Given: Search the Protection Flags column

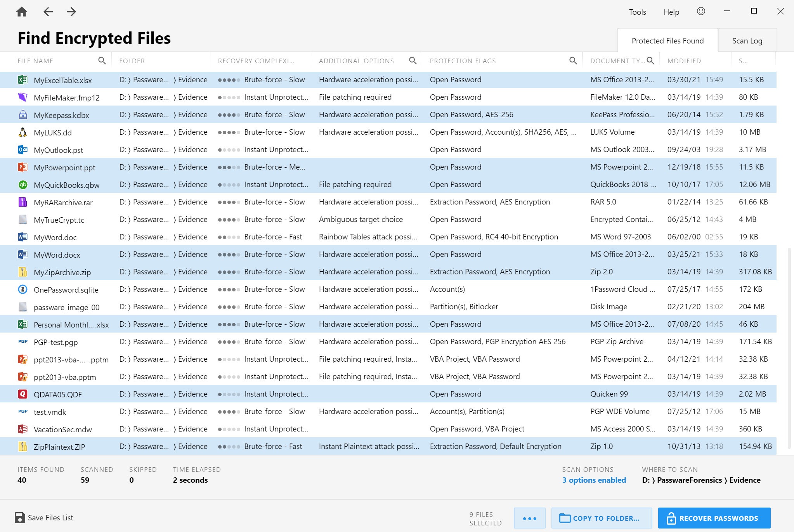Looking at the screenshot, I should [x=573, y=61].
